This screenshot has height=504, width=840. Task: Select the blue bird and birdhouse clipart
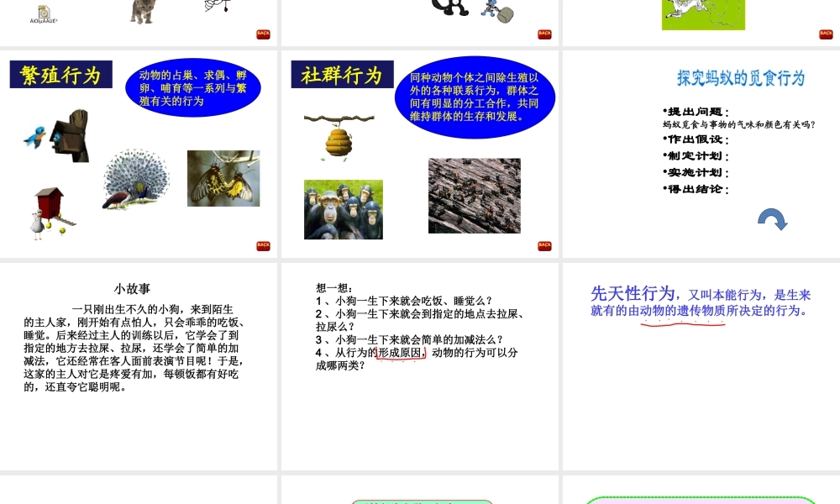pos(56,135)
